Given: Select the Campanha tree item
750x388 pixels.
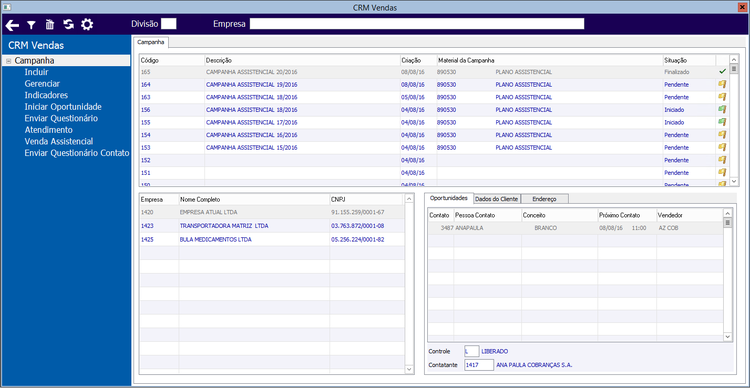Looking at the screenshot, I should pos(34,61).
